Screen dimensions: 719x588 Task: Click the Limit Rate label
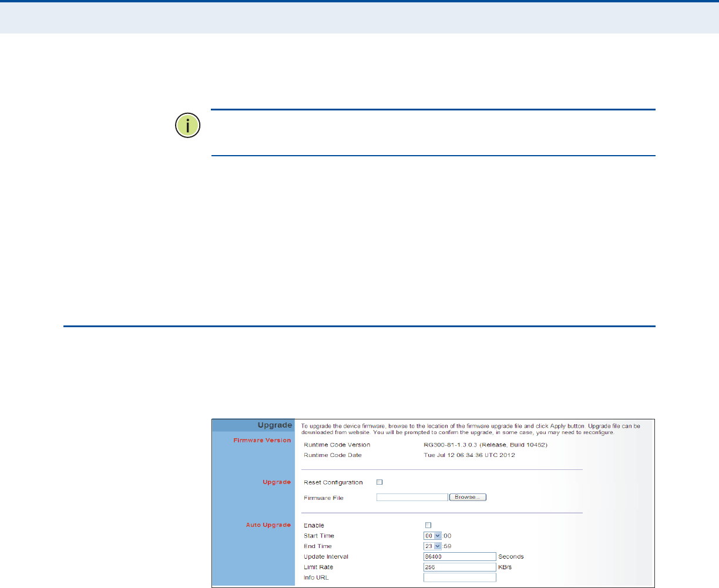[318, 567]
